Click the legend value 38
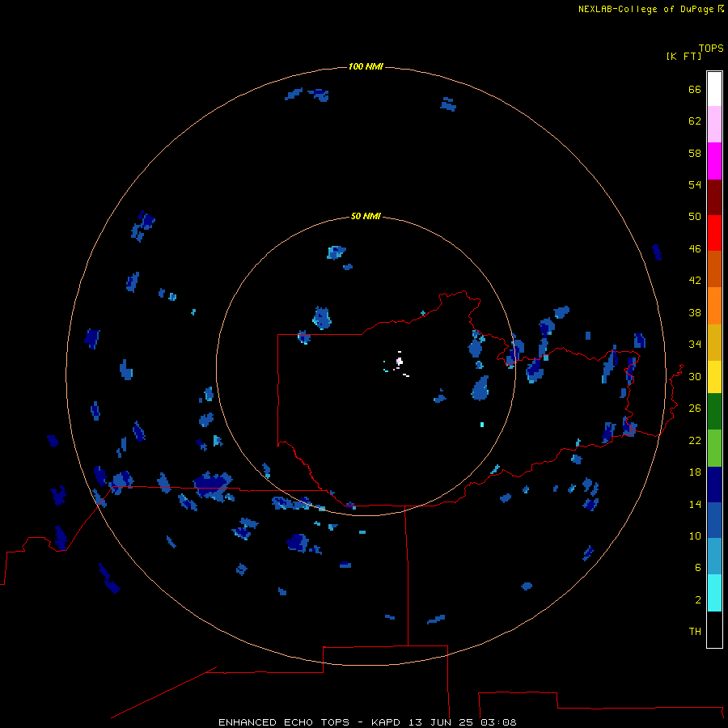This screenshot has height=728, width=728. coord(695,312)
